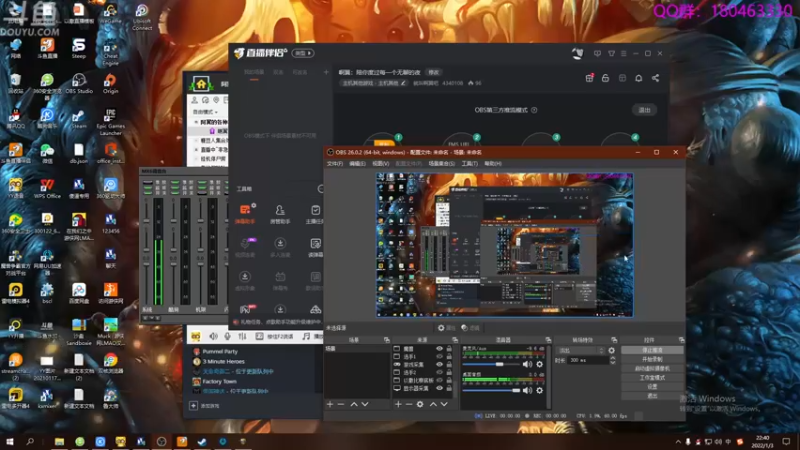The height and width of the screenshot is (450, 800).
Task: Click the share icon in 直播伴侣
Action: (655, 78)
